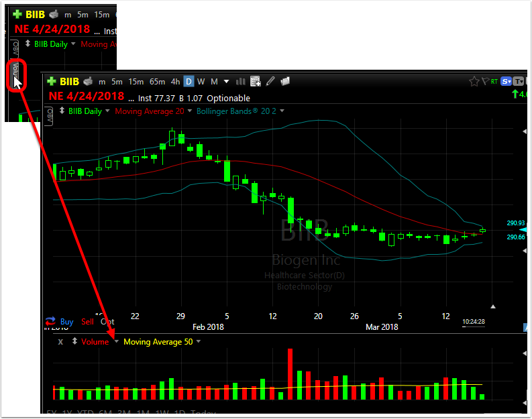Click the yellow BIIB symbol in the inset window
The width and height of the screenshot is (532, 419).
point(36,15)
